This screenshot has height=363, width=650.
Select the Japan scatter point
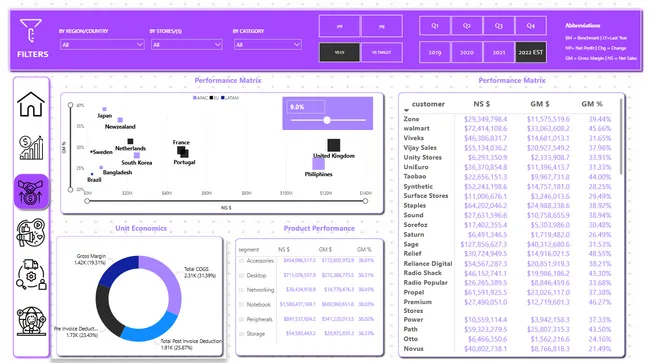click(x=104, y=109)
